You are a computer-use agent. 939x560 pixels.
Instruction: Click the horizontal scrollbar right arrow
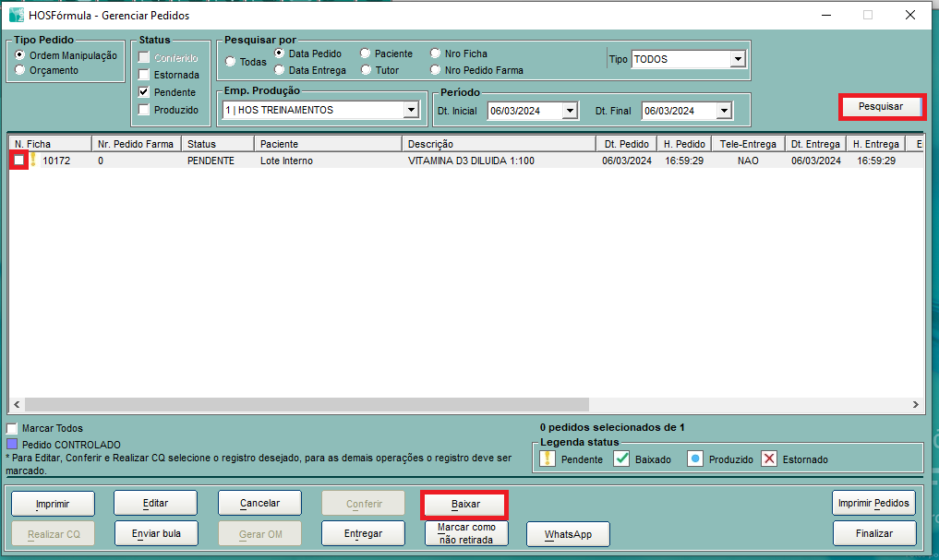point(915,405)
